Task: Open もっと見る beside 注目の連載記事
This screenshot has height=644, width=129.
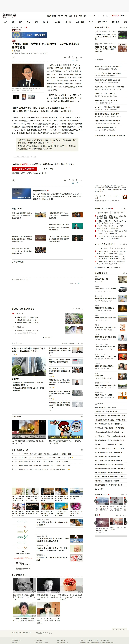Action: point(123,27)
